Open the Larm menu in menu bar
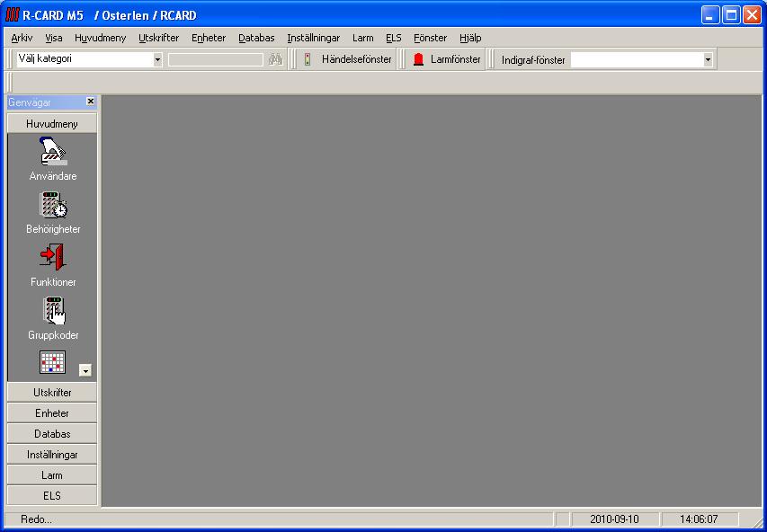This screenshot has width=767, height=532. pos(363,38)
